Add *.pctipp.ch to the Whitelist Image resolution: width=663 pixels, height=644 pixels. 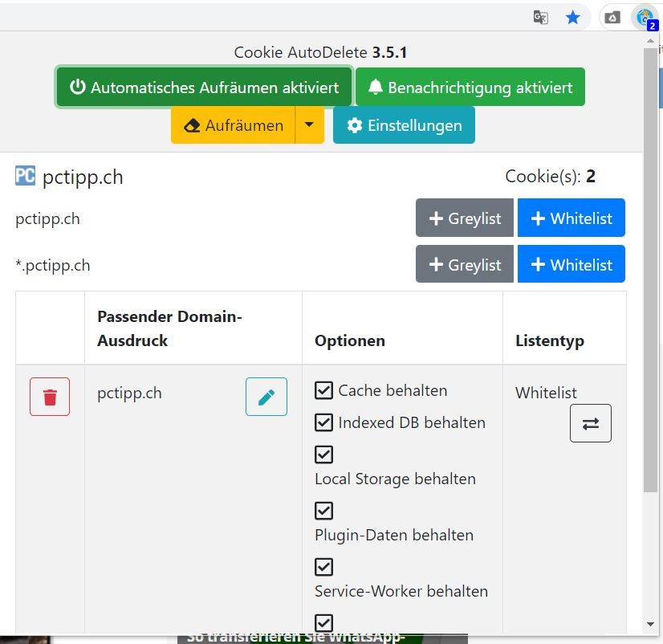571,264
